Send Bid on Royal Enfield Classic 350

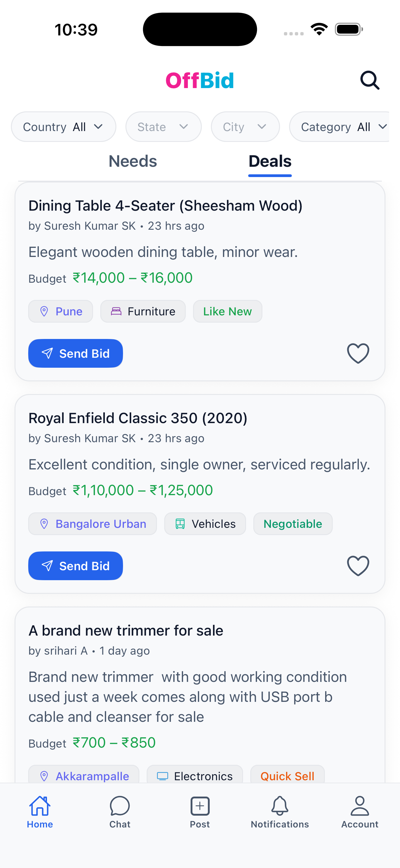[x=75, y=566]
